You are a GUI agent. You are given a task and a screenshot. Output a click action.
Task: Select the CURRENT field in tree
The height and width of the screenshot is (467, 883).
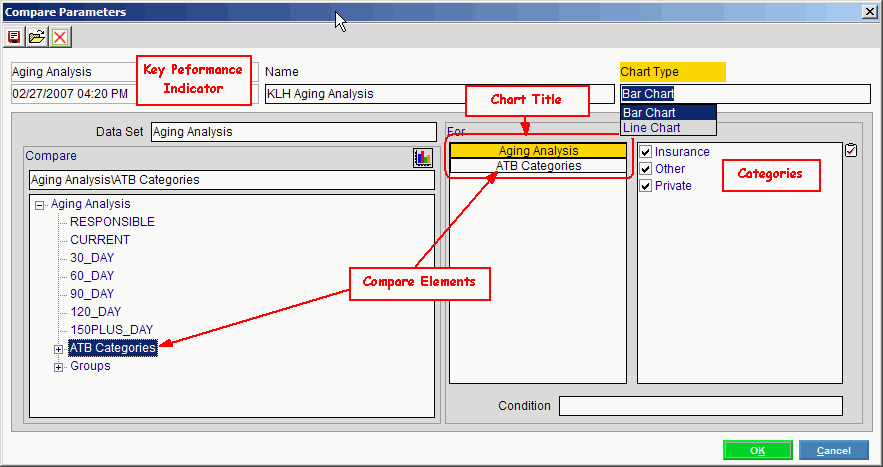pos(100,240)
